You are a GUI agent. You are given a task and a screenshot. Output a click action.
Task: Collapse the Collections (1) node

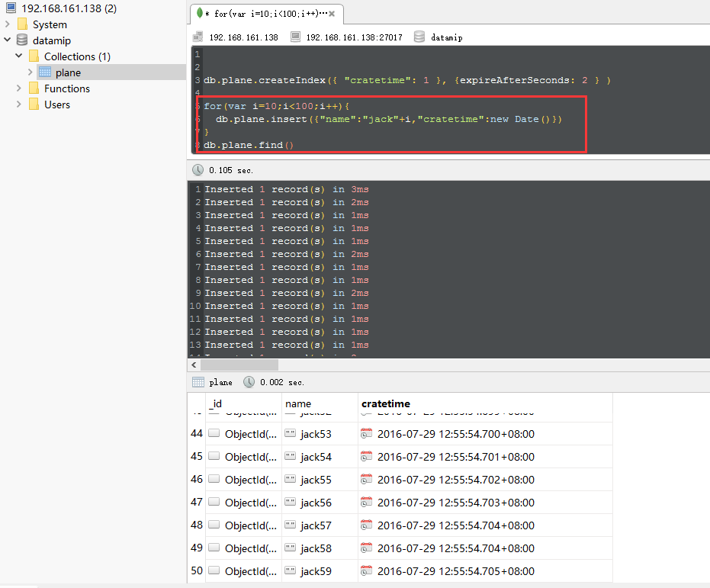(19, 56)
